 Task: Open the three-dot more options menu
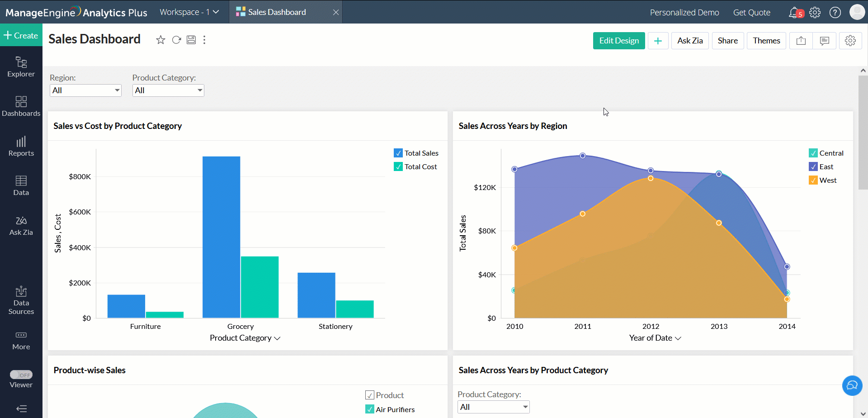[x=204, y=40]
